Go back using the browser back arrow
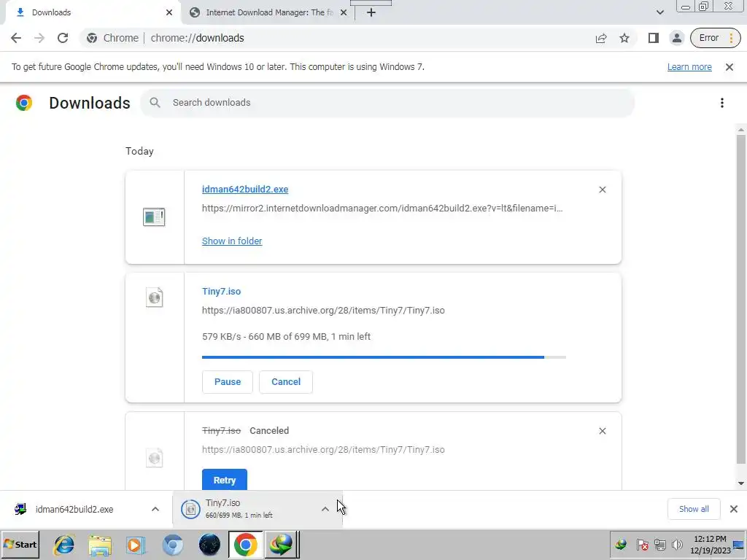This screenshot has height=560, width=747. point(16,38)
